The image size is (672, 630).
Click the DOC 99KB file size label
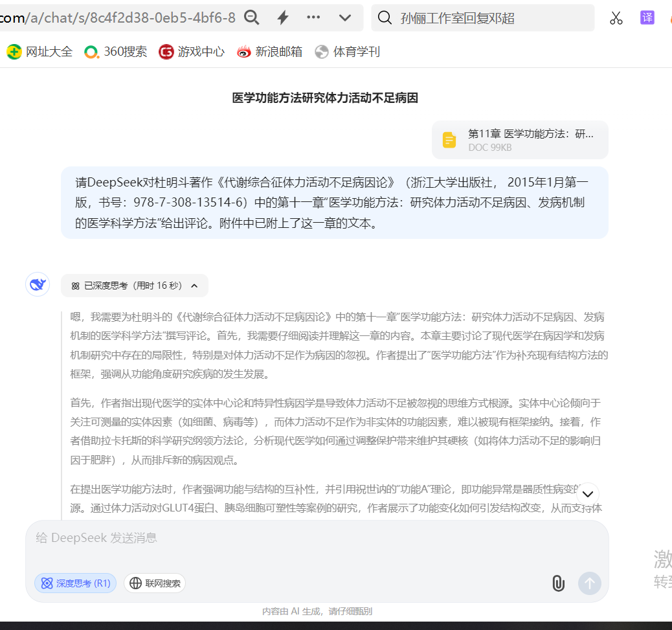click(490, 148)
